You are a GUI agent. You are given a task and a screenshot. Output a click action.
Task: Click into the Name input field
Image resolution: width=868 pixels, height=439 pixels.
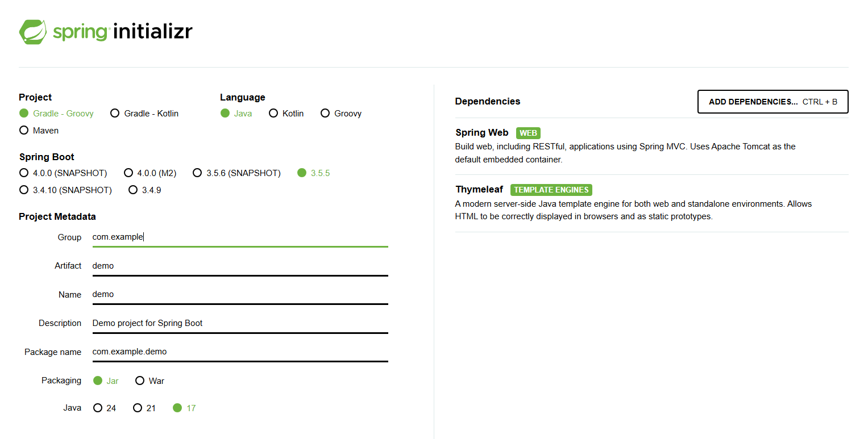click(x=240, y=295)
